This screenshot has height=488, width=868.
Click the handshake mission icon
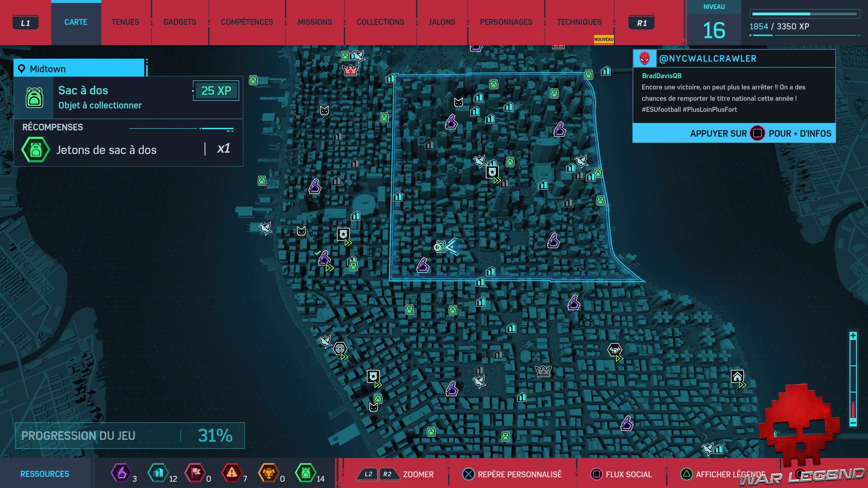pyautogui.click(x=614, y=350)
